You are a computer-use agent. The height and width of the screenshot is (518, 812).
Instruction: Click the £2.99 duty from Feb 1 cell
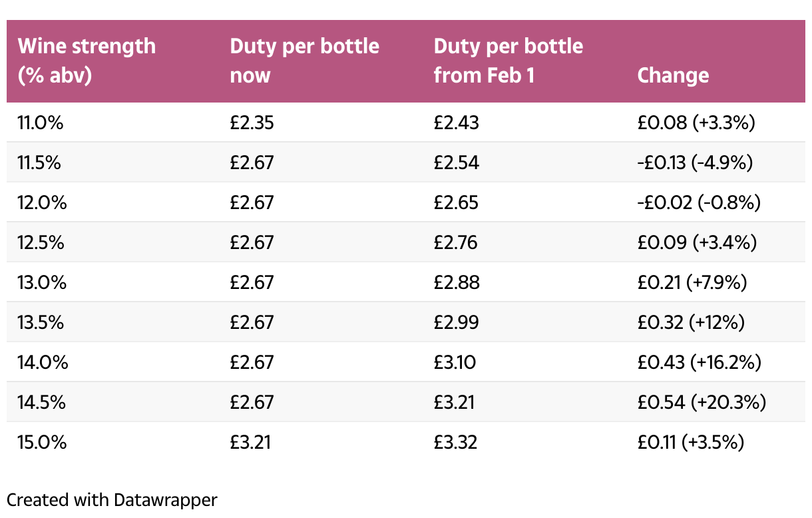(456, 322)
